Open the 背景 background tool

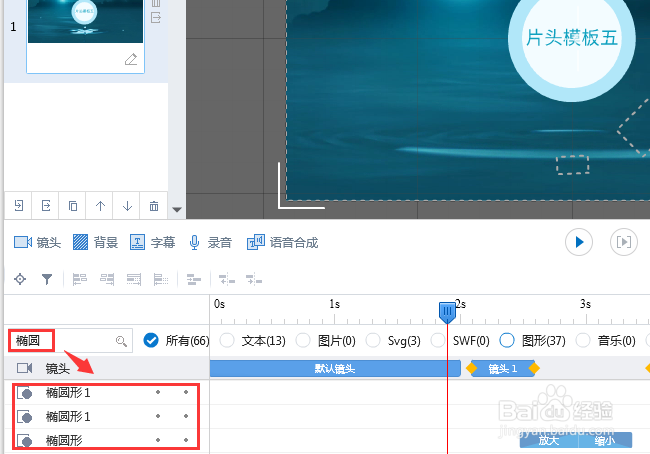(95, 242)
